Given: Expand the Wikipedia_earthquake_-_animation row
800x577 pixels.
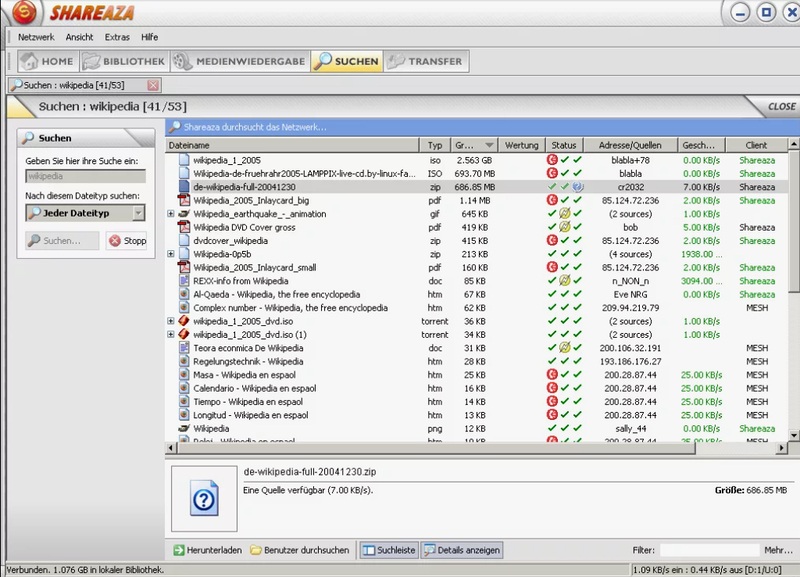Looking at the screenshot, I should [x=171, y=214].
